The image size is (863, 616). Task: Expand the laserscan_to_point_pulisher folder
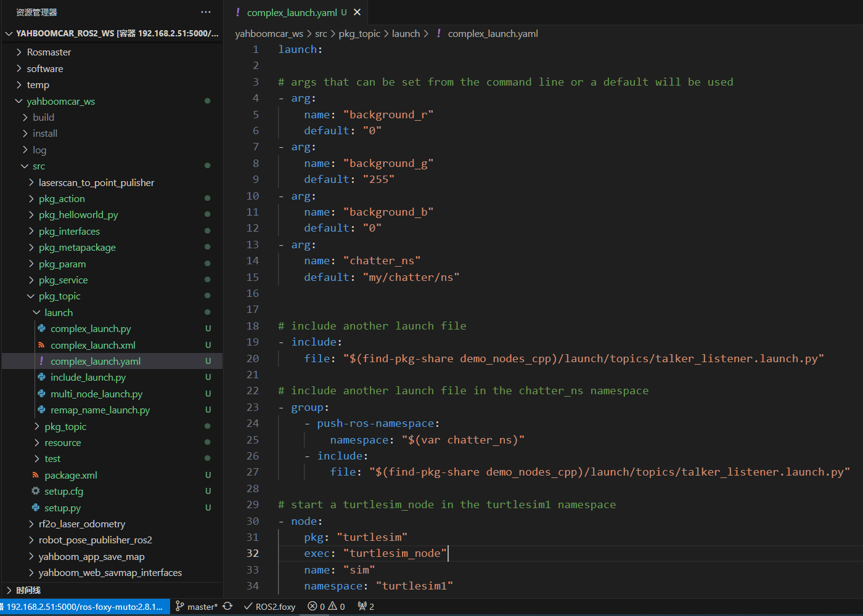(31, 182)
